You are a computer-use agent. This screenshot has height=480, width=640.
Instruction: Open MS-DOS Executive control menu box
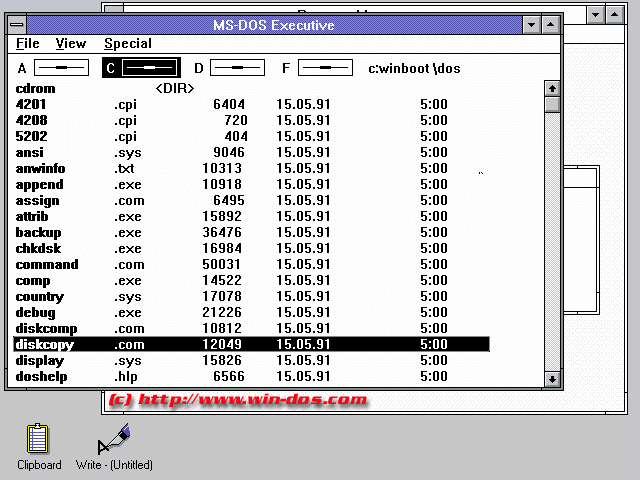[17, 25]
